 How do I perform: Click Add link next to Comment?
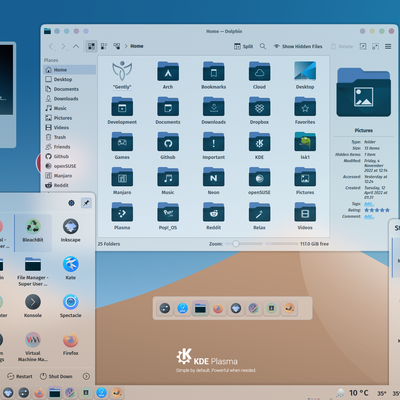coord(369,216)
